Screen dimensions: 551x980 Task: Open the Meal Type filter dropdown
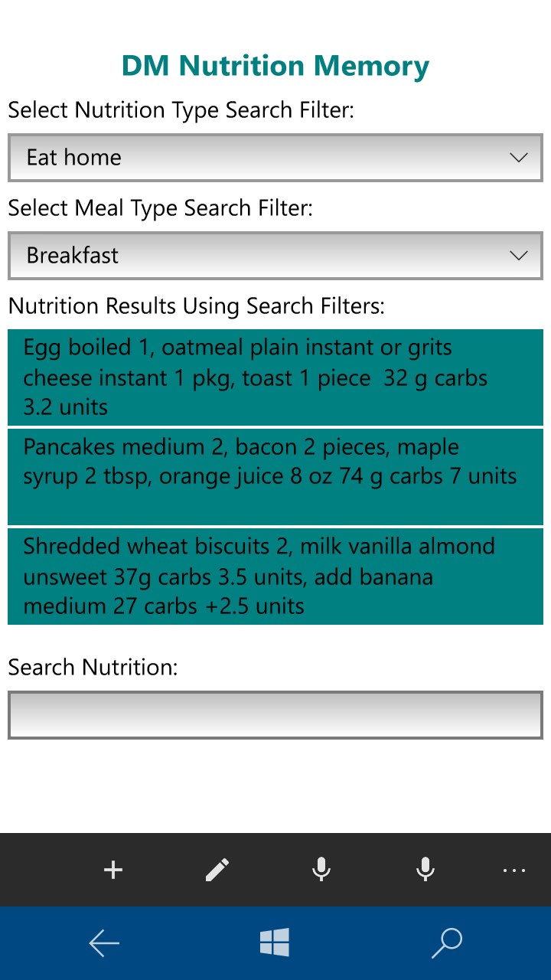[x=275, y=256]
